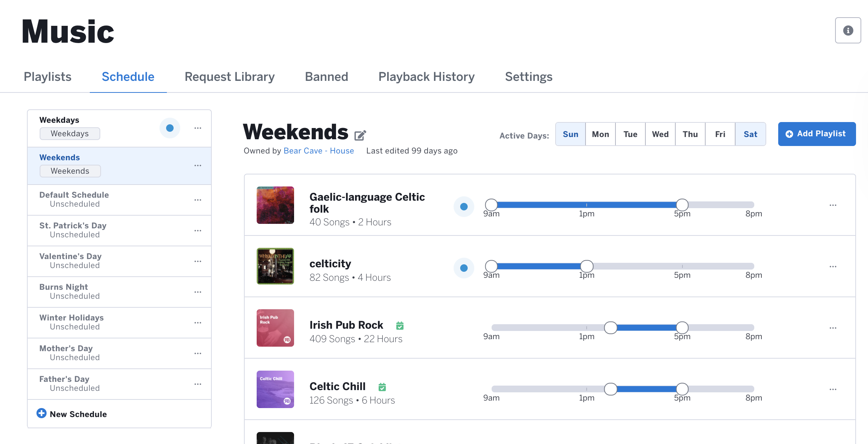868x444 pixels.
Task: Select Father's Day schedule
Action: (x=119, y=384)
